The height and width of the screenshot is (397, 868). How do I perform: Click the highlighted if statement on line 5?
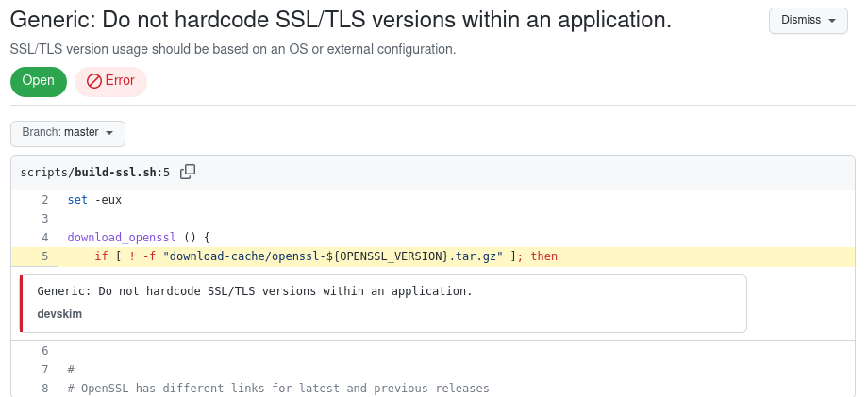click(x=326, y=256)
